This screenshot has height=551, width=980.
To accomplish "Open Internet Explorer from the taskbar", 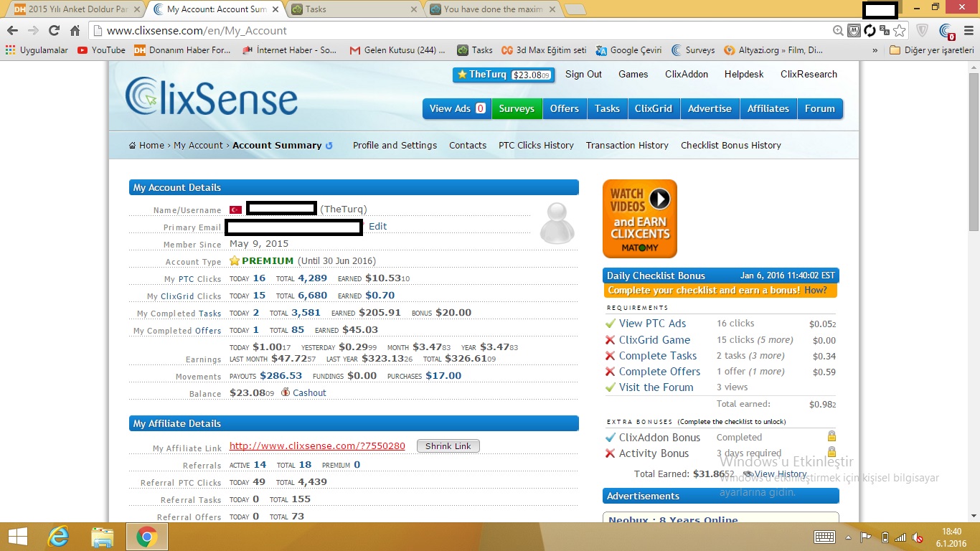I will click(58, 536).
